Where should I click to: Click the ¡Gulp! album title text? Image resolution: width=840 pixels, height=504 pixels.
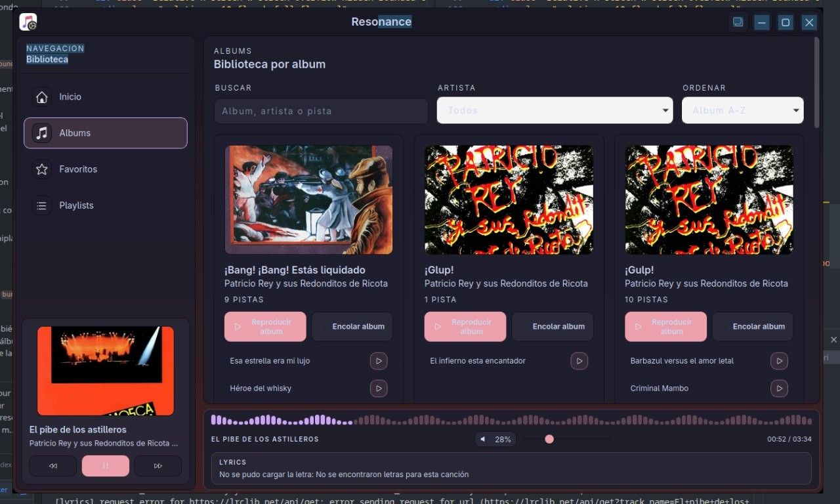(639, 270)
